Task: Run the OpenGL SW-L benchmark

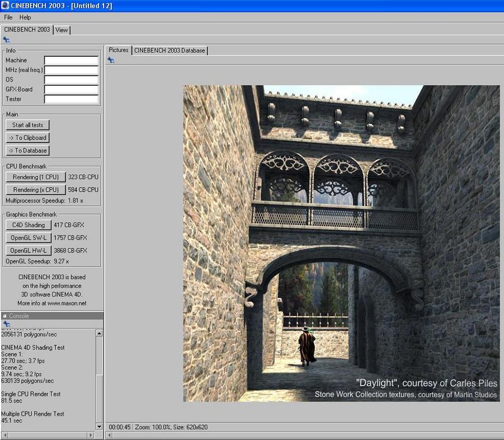Action: click(28, 238)
